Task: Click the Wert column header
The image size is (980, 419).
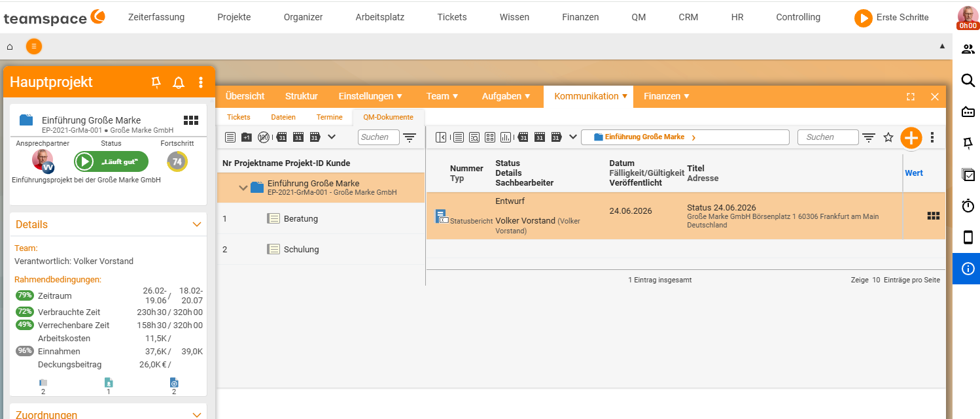Action: pos(914,173)
